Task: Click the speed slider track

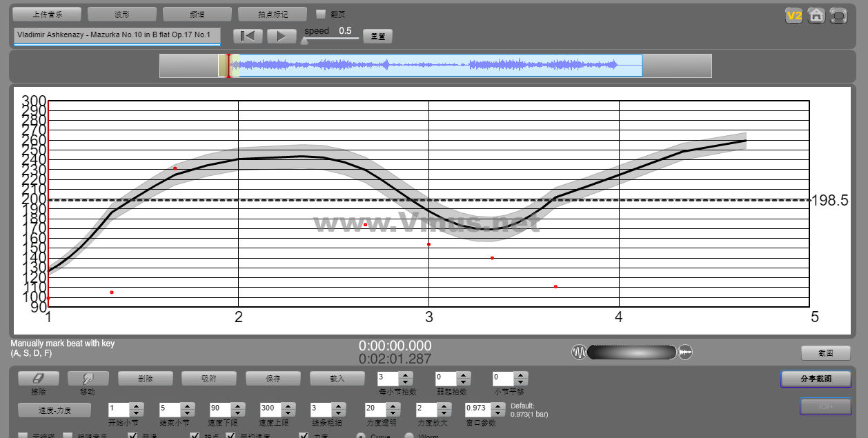Action: coord(331,39)
